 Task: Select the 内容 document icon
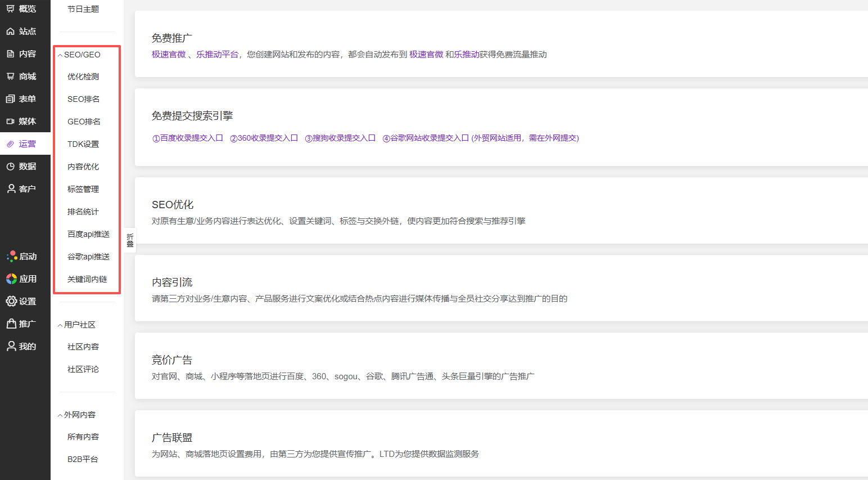(x=10, y=54)
